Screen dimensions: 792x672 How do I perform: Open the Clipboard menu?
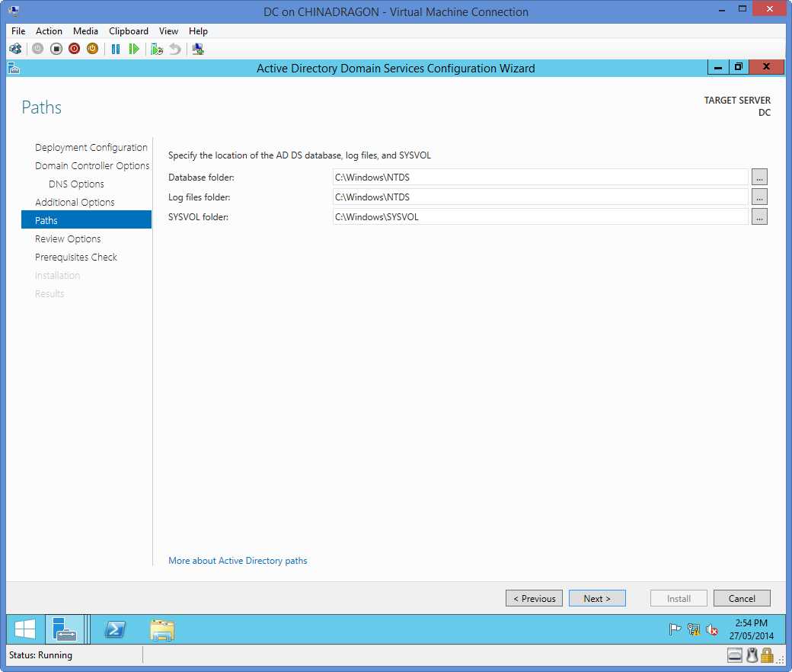pyautogui.click(x=129, y=30)
